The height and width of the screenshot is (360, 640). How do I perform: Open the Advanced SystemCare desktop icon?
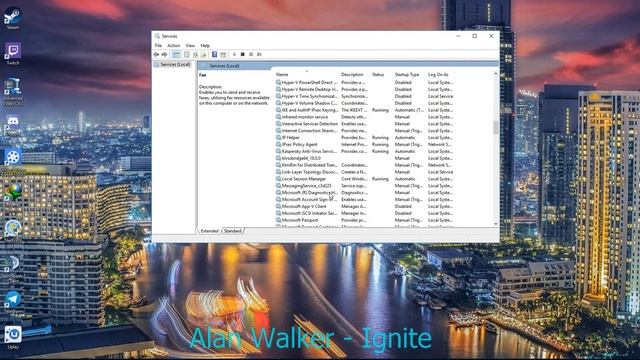[x=13, y=92]
